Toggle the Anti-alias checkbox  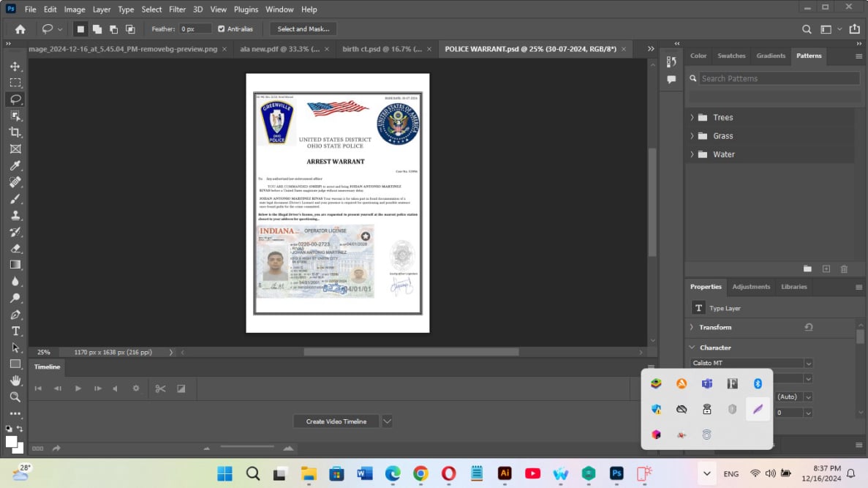(x=221, y=29)
